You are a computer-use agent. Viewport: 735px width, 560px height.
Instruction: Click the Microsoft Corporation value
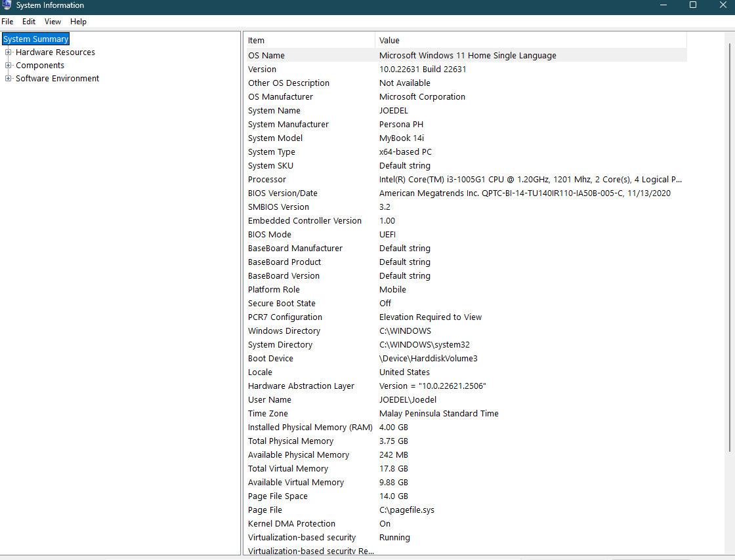click(x=422, y=96)
